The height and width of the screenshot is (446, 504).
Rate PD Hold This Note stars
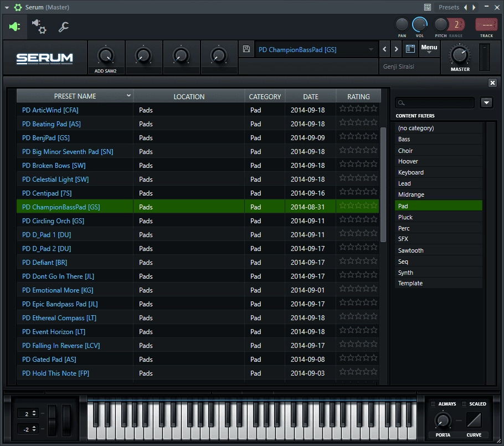click(358, 372)
